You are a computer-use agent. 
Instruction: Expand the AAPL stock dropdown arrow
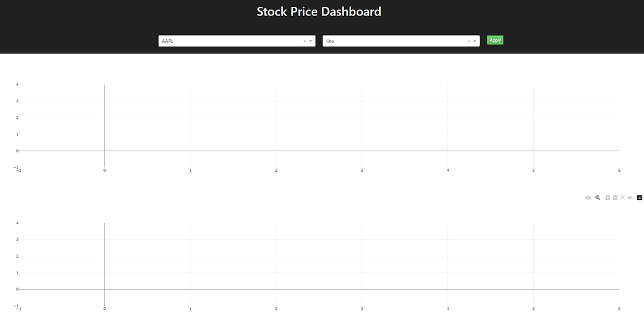[x=310, y=41]
